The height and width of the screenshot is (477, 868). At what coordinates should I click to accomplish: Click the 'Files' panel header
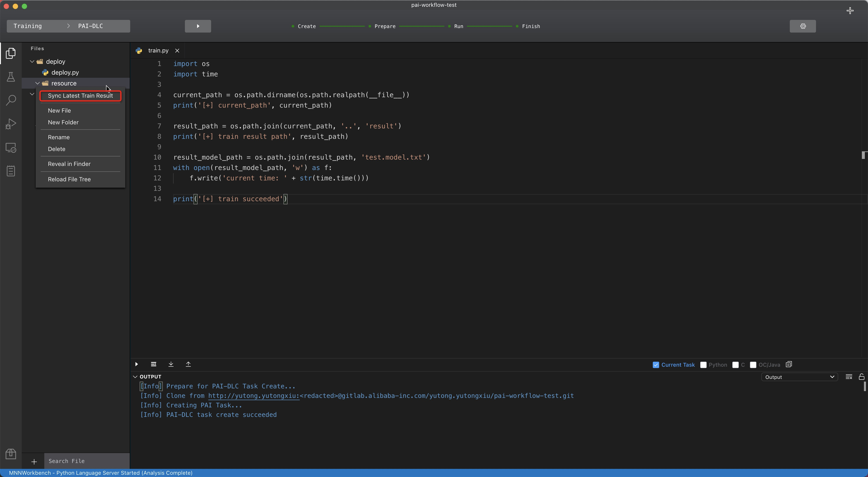click(x=37, y=49)
